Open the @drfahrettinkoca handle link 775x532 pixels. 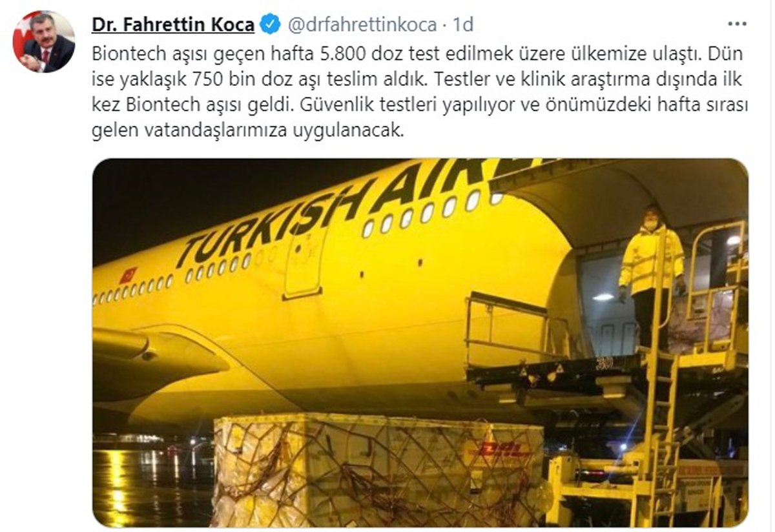click(362, 25)
